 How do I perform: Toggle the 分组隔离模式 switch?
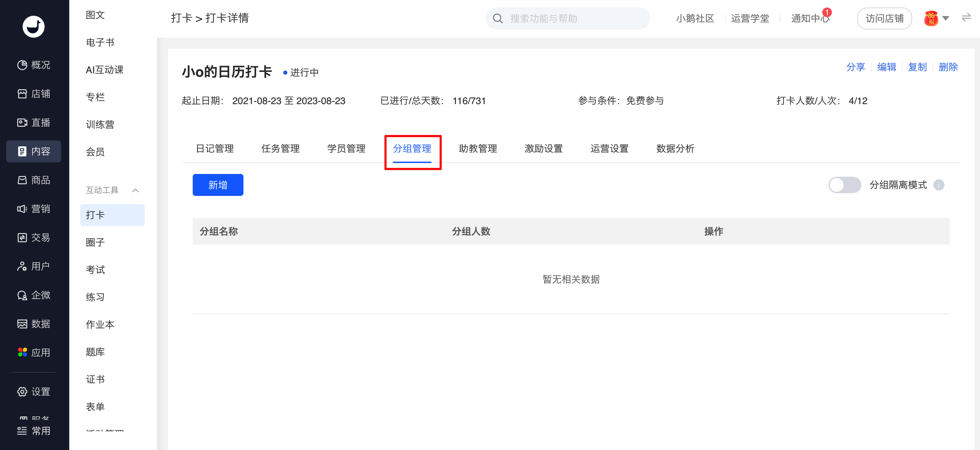click(844, 185)
